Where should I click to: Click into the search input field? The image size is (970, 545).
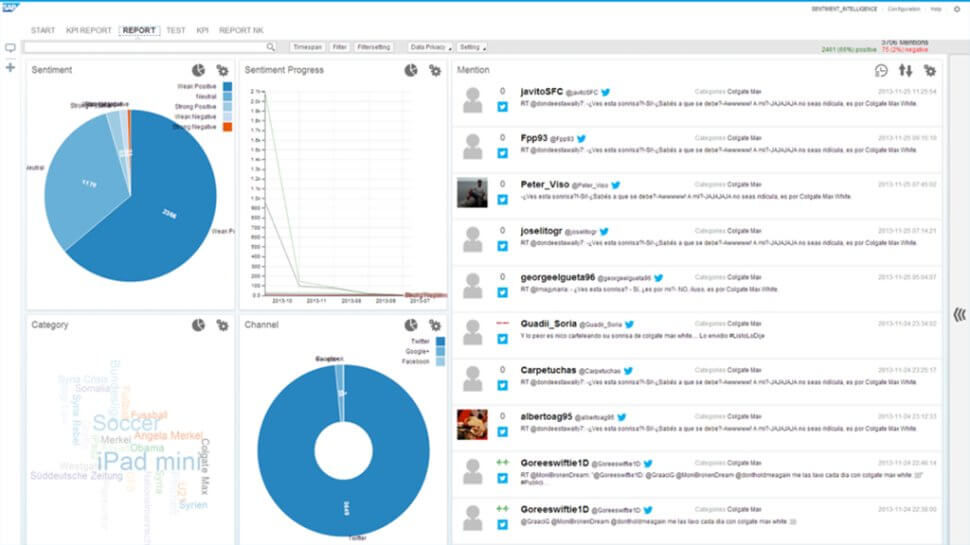pyautogui.click(x=145, y=47)
